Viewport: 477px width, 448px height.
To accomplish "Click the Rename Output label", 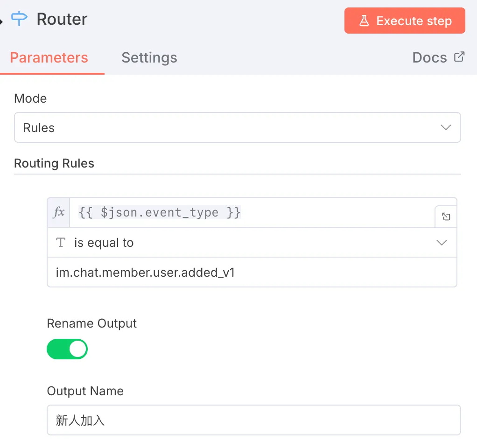I will 92,323.
